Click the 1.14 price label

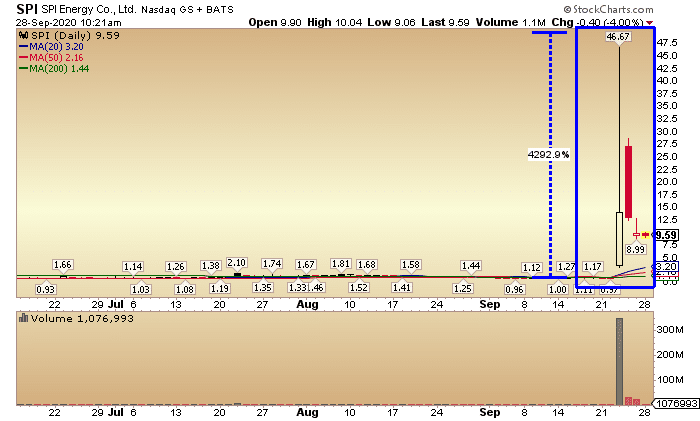point(133,267)
